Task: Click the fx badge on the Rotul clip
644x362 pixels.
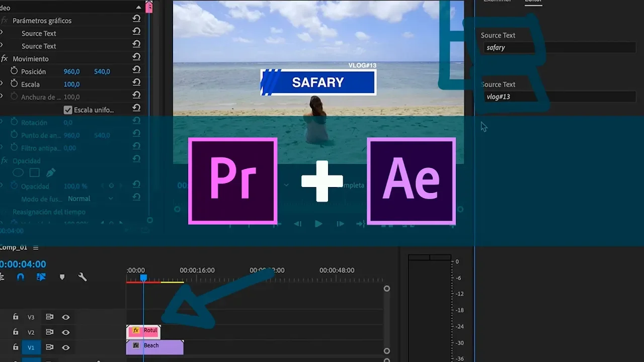Action: point(136,331)
